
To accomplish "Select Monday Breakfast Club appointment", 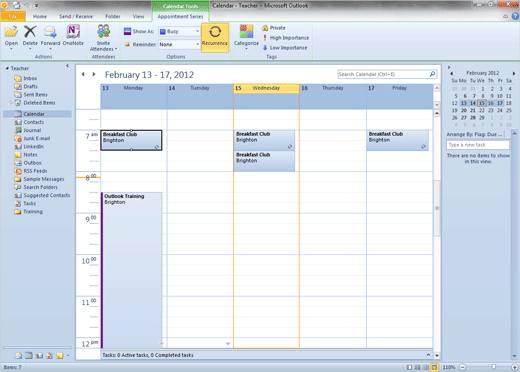I will [x=131, y=140].
